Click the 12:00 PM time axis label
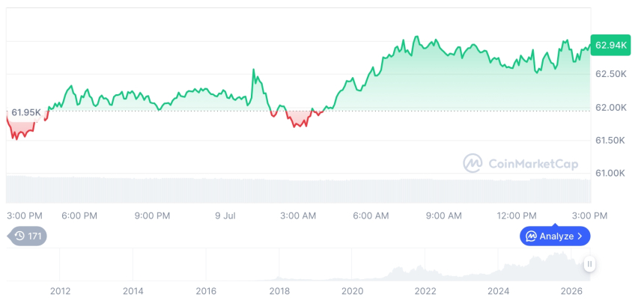This screenshot has width=644, height=300. click(516, 215)
